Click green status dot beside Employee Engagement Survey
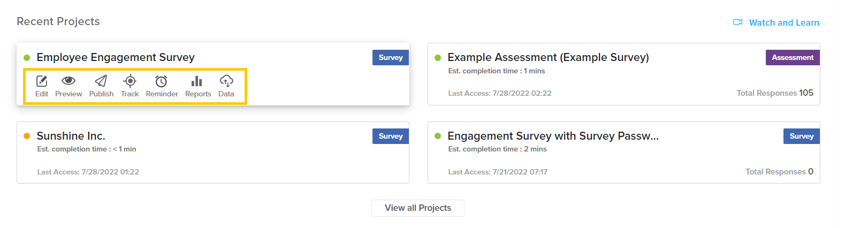 pos(27,58)
